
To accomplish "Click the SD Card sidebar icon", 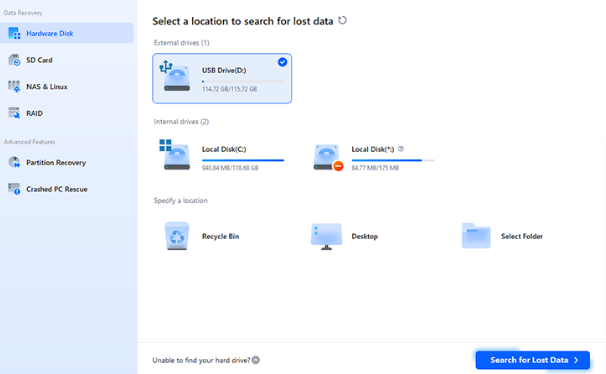I will (x=14, y=60).
